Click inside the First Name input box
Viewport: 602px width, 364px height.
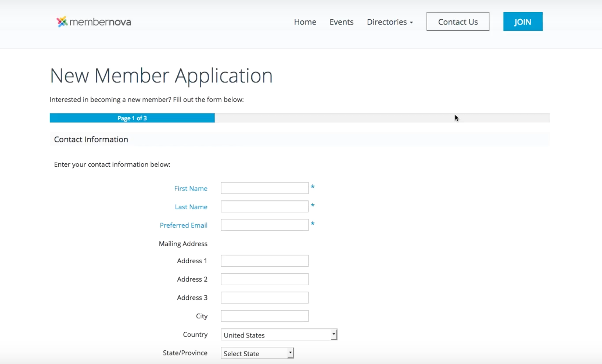click(x=264, y=188)
